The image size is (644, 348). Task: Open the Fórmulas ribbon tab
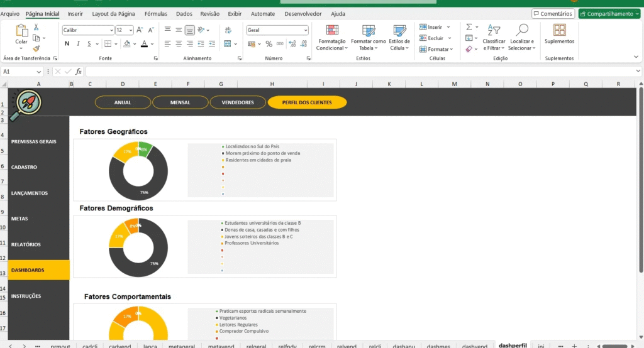point(155,14)
